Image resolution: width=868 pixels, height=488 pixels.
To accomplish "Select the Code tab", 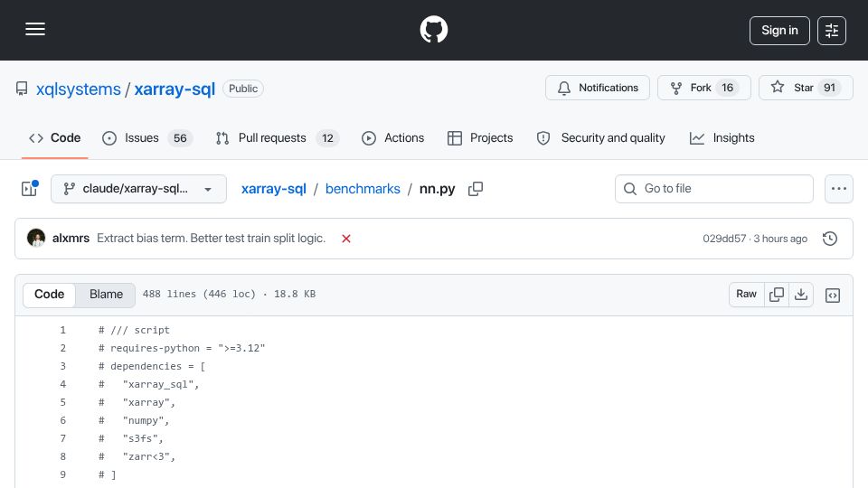I will tap(55, 137).
